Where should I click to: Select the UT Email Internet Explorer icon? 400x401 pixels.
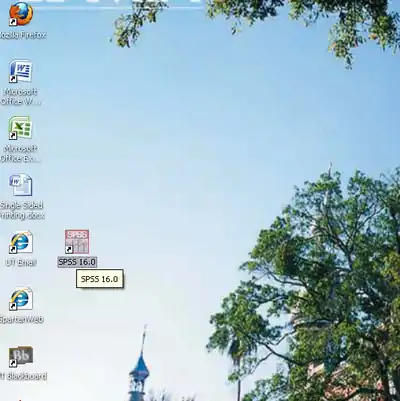click(21, 242)
